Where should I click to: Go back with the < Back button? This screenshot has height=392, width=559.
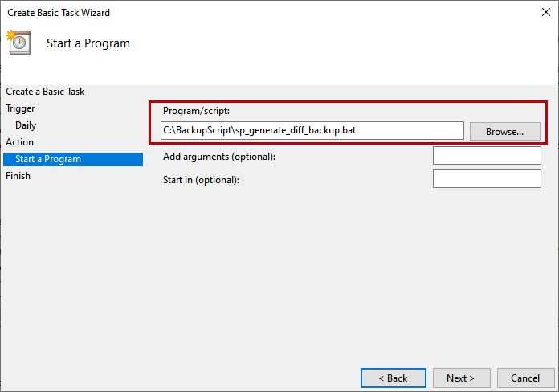393,378
